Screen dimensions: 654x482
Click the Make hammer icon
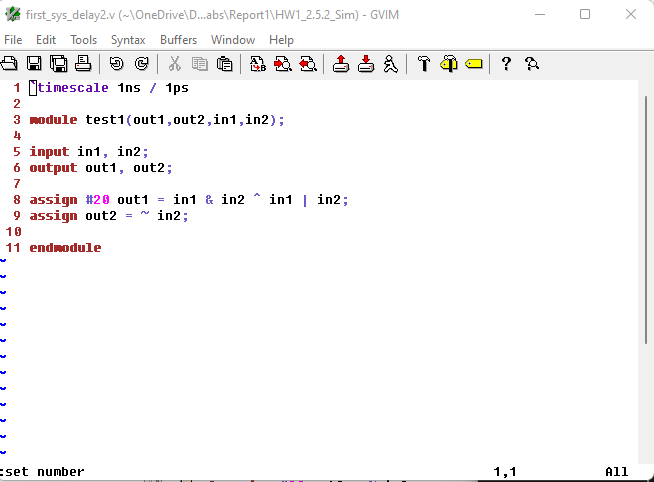pos(424,64)
